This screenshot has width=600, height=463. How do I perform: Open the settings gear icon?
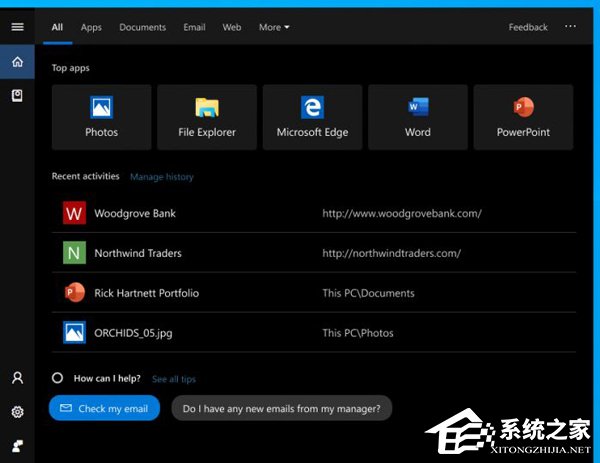tap(17, 412)
